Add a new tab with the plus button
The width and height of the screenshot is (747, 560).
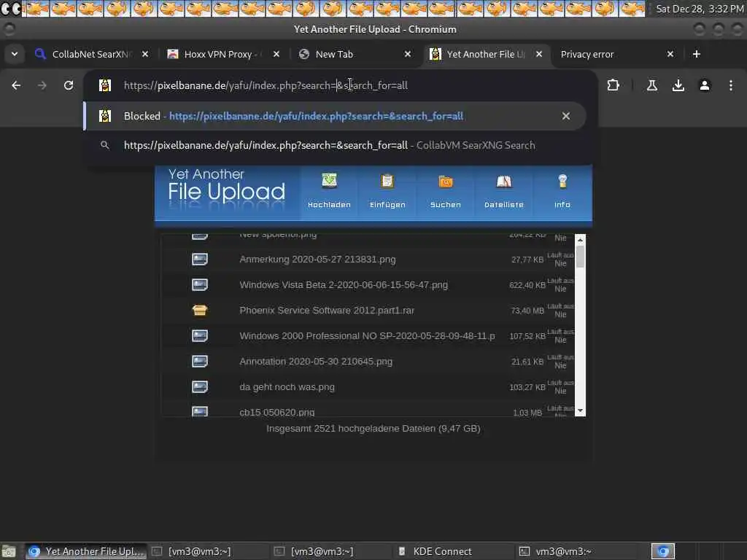coord(697,54)
